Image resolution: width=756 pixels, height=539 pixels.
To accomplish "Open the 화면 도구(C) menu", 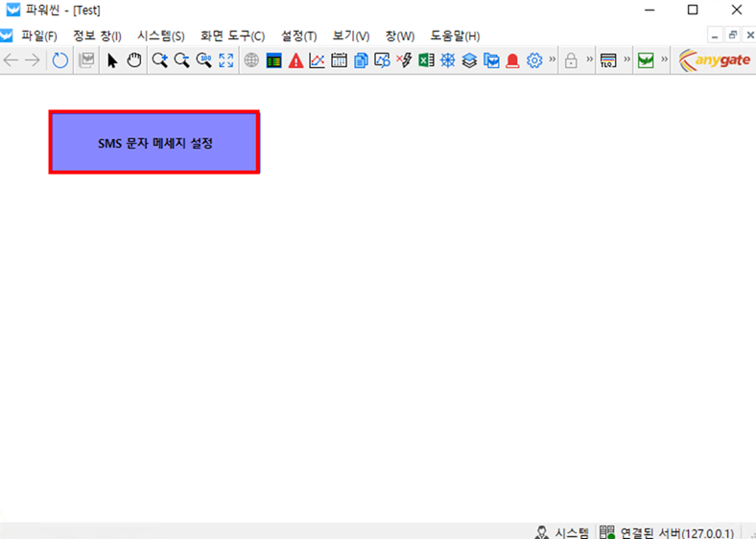I will coord(233,36).
